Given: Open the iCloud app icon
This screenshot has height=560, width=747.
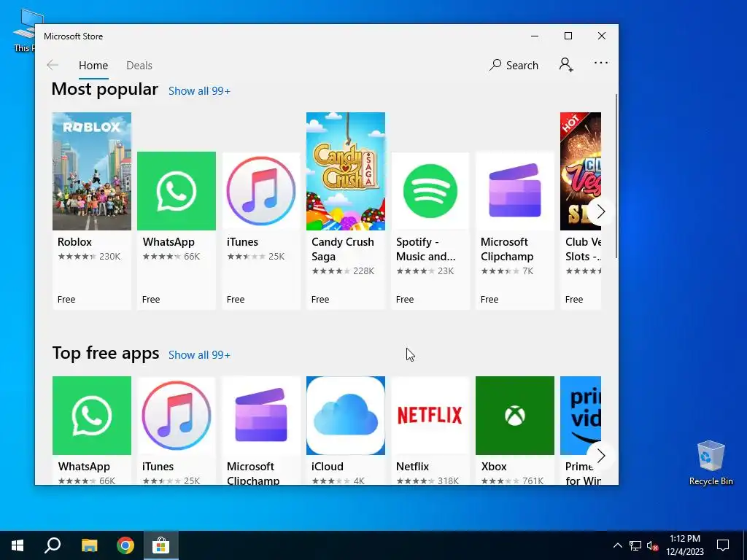Looking at the screenshot, I should (345, 416).
